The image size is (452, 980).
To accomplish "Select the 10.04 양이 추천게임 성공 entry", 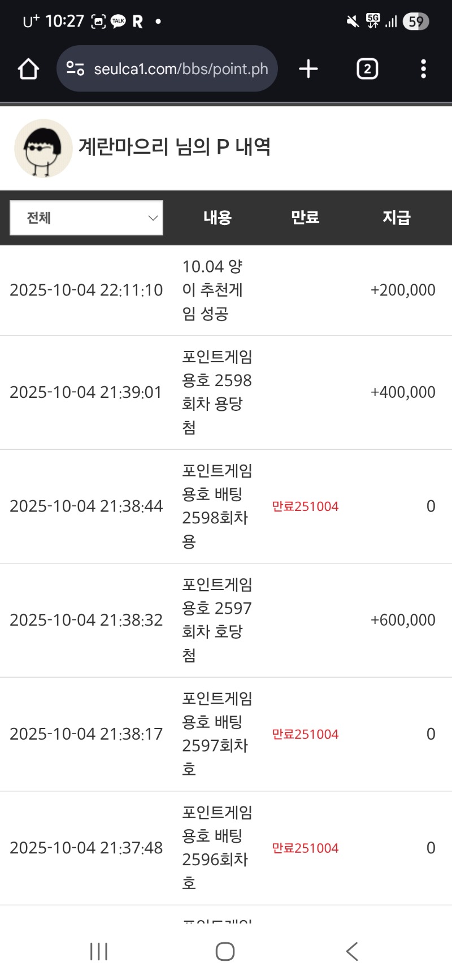I will click(x=212, y=290).
